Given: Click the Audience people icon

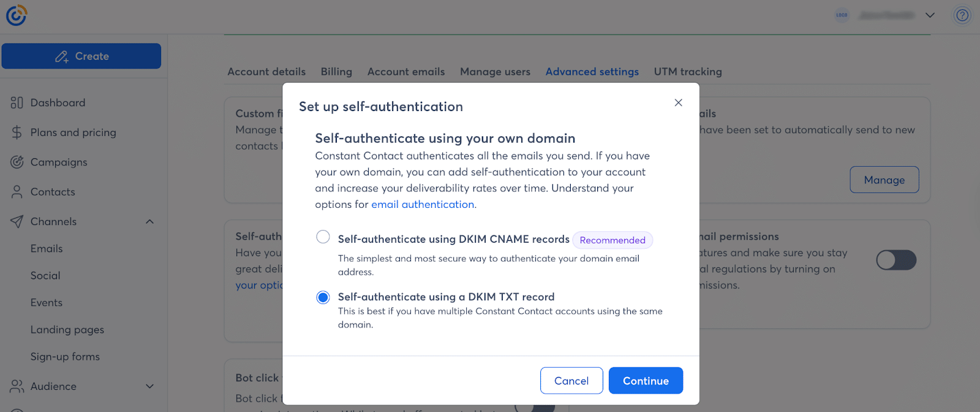Looking at the screenshot, I should (17, 386).
